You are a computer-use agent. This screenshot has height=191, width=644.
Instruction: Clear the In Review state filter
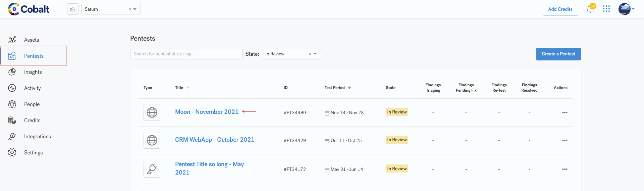310,54
